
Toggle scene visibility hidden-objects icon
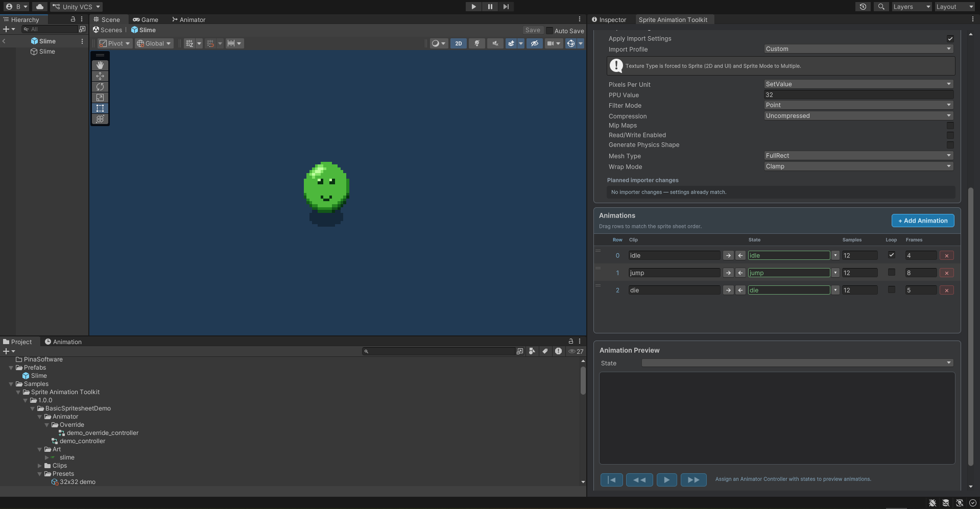[534, 43]
